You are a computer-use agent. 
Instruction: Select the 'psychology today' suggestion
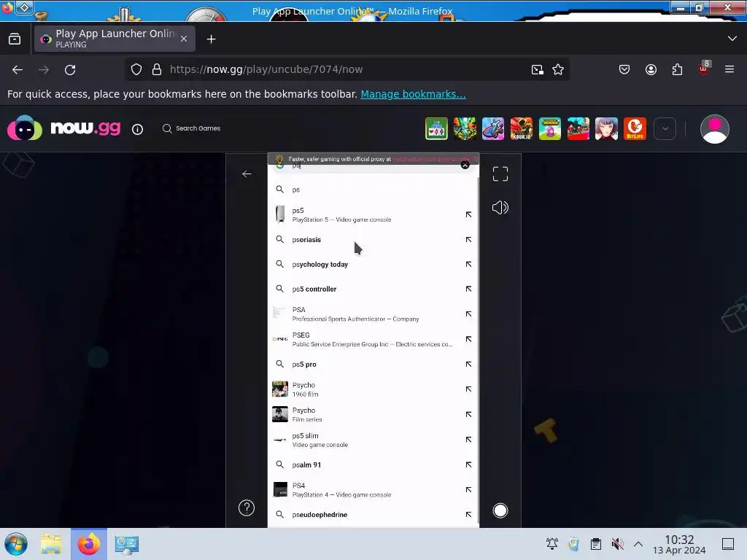(x=373, y=264)
